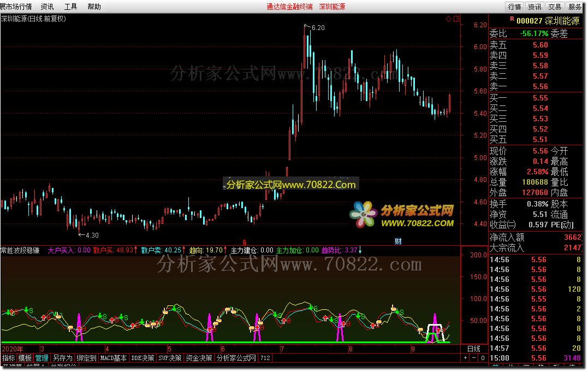Click the 绑定到 tab
Image resolution: width=588 pixels, height=371 pixels.
[86, 358]
